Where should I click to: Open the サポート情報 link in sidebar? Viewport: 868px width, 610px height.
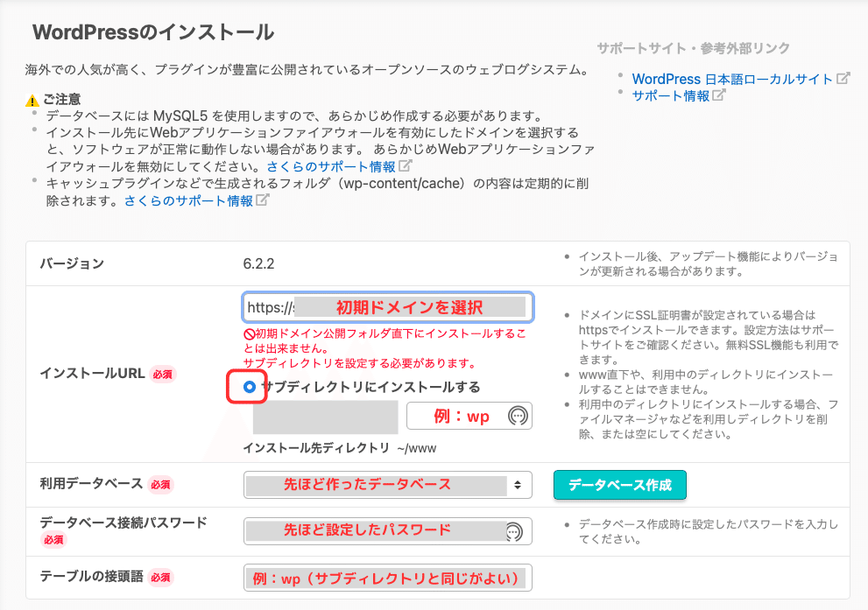(670, 95)
